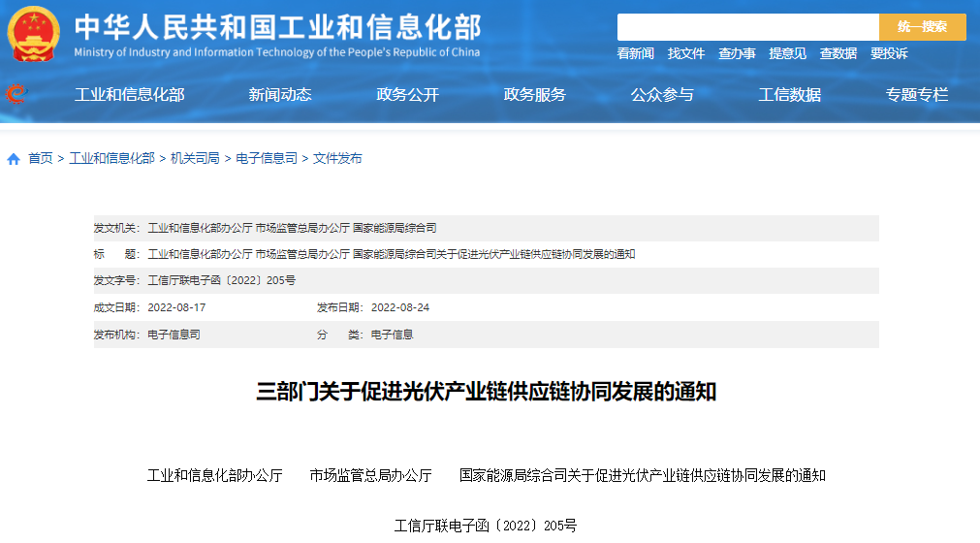
Task: Switch to the 新闻动态 menu item
Action: click(280, 95)
